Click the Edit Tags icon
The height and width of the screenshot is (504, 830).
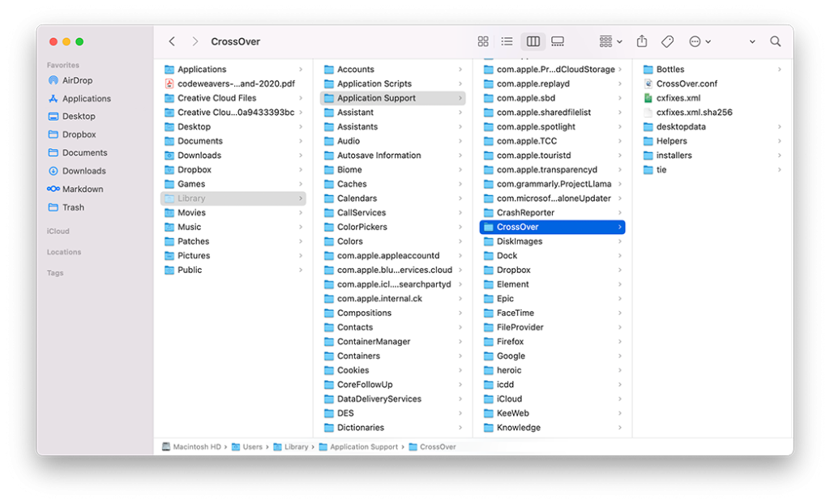pos(667,41)
